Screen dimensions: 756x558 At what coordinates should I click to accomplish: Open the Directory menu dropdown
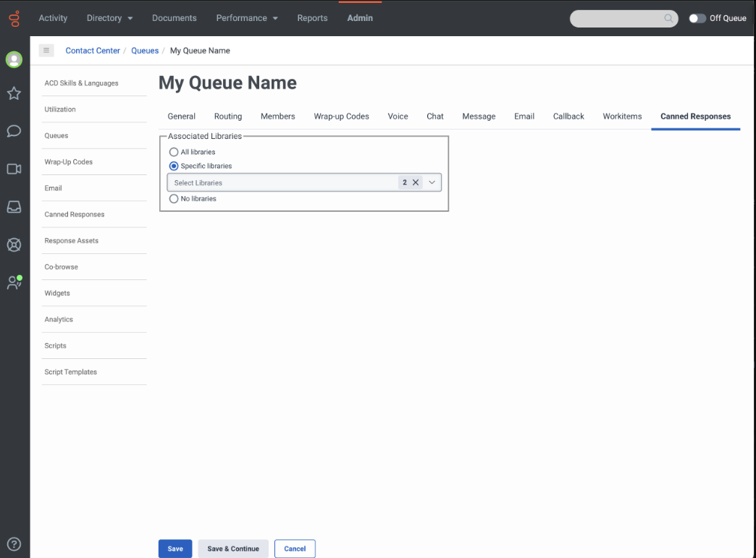pyautogui.click(x=109, y=18)
